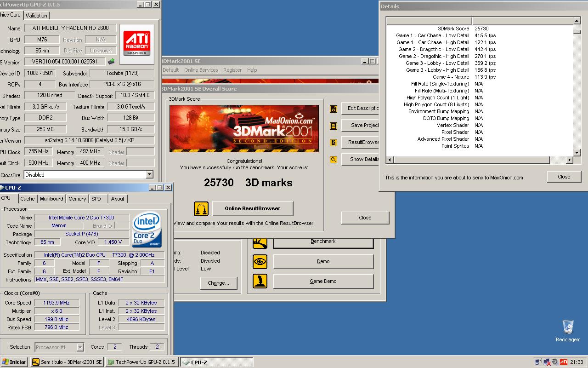
Task: Switch to Sem titulo - 3DMark2001 SE taskbar item
Action: pyautogui.click(x=67, y=362)
